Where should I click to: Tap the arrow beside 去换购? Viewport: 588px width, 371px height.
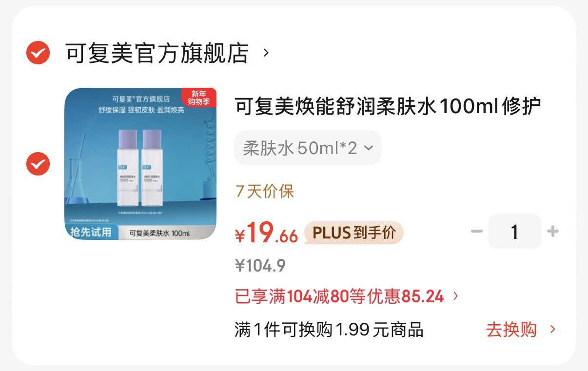coord(552,330)
